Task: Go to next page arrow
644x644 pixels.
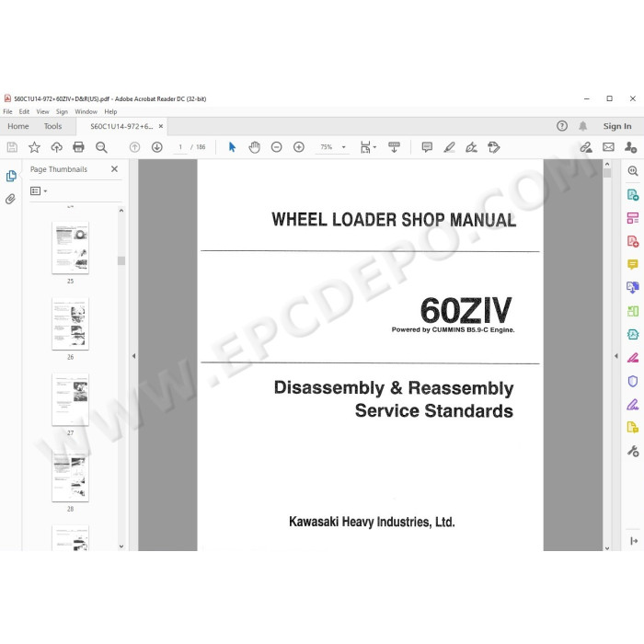Action: [157, 147]
